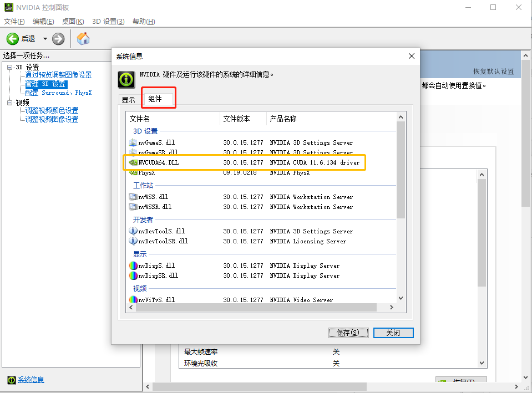Click the 3D 设置 group header in list

pyautogui.click(x=145, y=131)
